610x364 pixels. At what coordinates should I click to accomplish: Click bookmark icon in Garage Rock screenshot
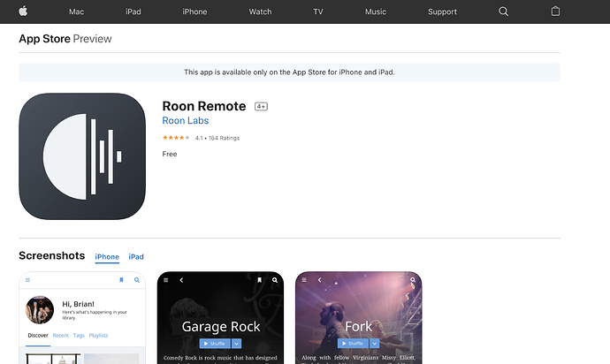pyautogui.click(x=260, y=280)
